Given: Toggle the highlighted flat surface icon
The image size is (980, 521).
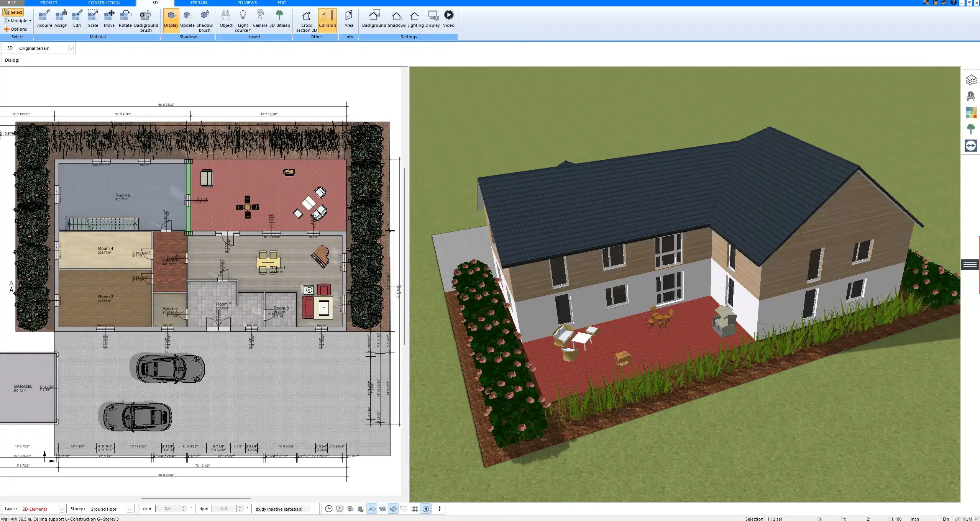Looking at the screenshot, I should click(394, 509).
